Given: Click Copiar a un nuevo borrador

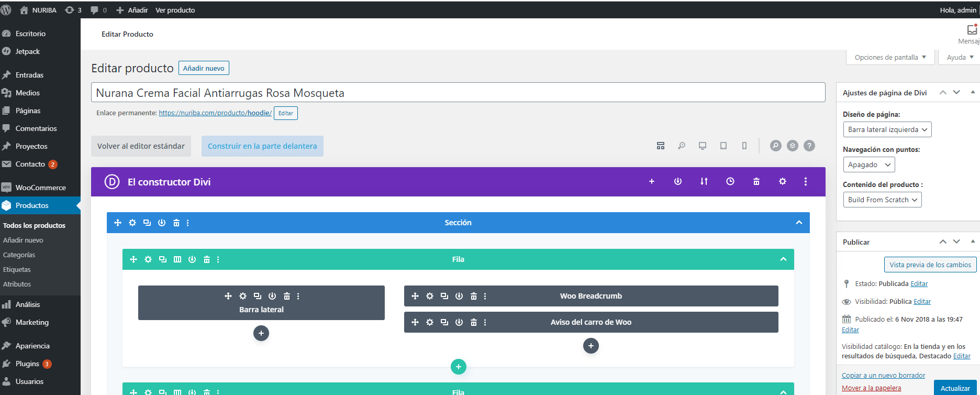Looking at the screenshot, I should pos(883,375).
